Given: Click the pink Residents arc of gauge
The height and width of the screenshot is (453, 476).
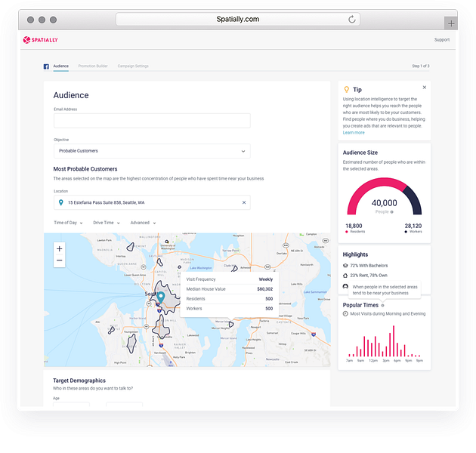Looking at the screenshot, I should click(370, 186).
